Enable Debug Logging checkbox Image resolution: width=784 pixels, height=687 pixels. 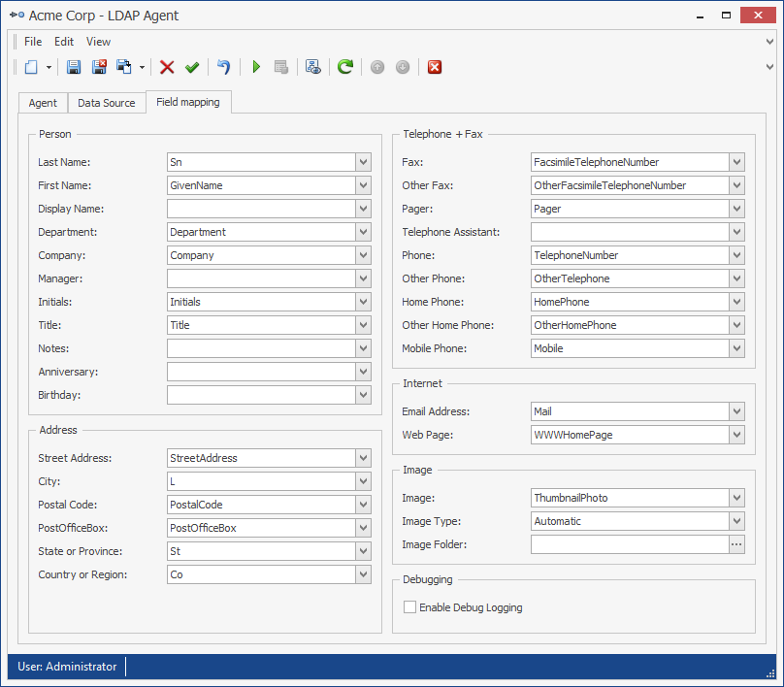[x=409, y=607]
